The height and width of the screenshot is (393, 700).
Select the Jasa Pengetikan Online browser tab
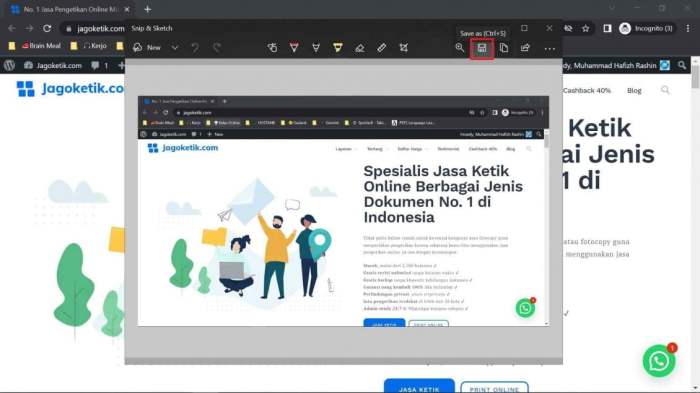pos(70,9)
